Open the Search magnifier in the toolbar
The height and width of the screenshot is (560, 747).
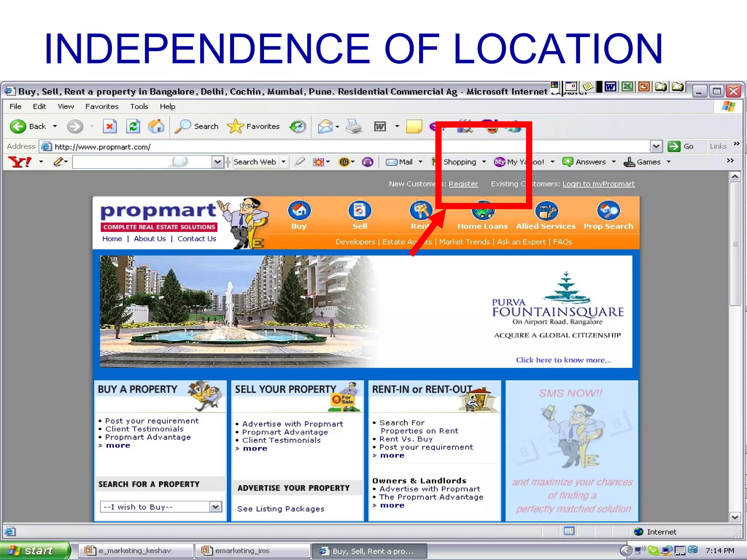click(x=196, y=127)
